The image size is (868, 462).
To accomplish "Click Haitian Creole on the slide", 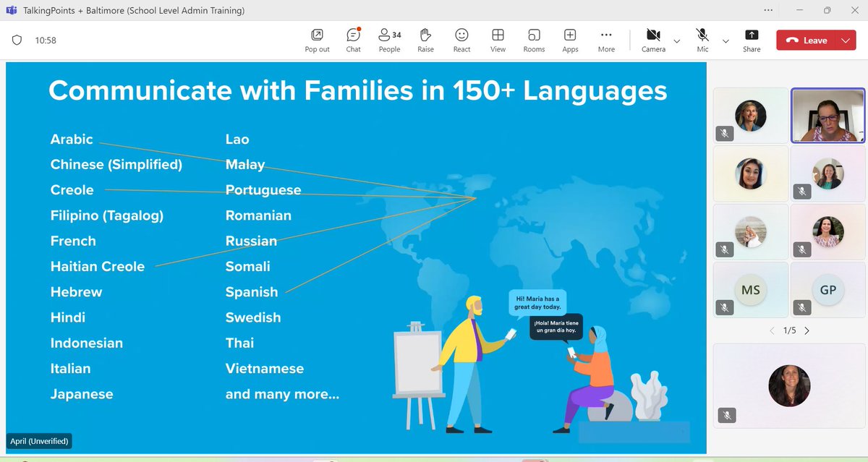I will [x=98, y=267].
